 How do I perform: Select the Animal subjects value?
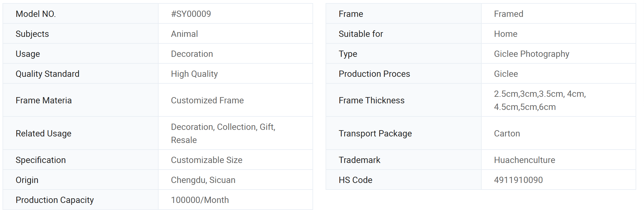point(184,34)
